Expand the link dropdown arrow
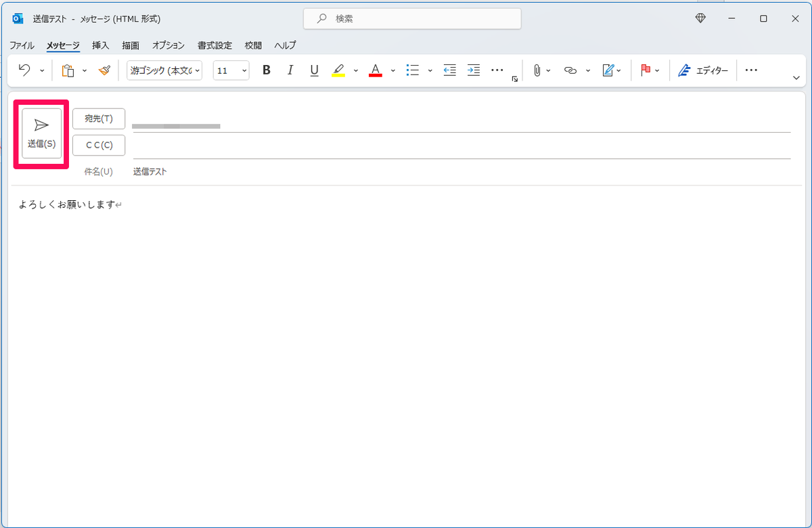The image size is (812, 528). click(x=588, y=70)
